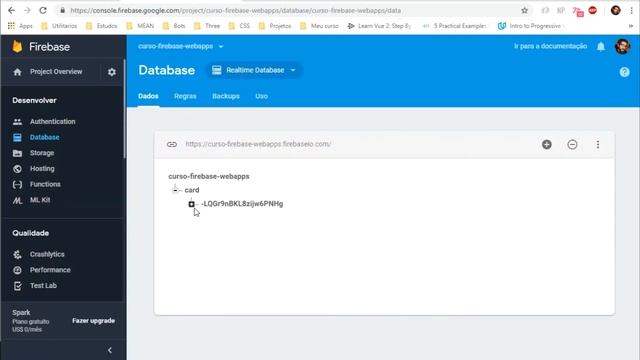The image size is (640, 360).
Task: Click the Performance gauge icon
Action: click(x=17, y=270)
